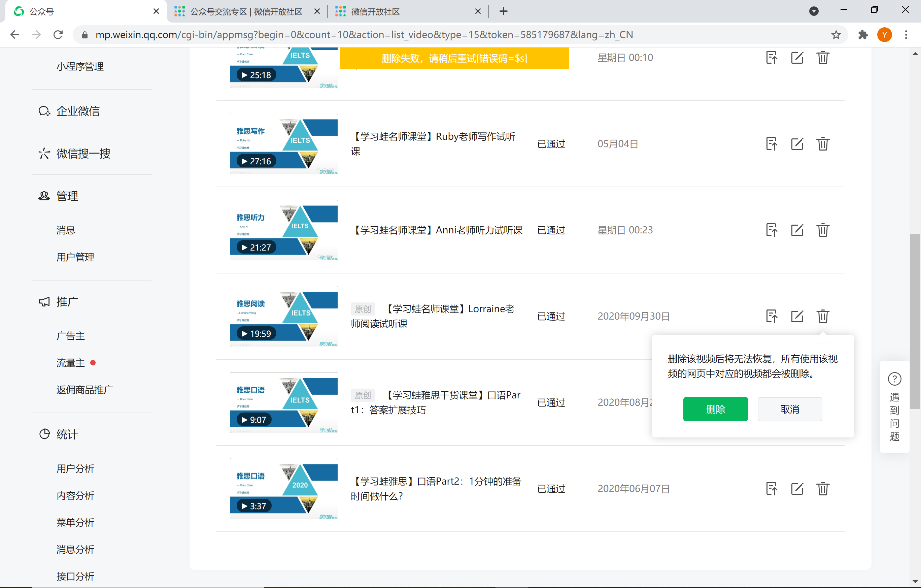Open the 统计 sidebar section

(x=67, y=434)
